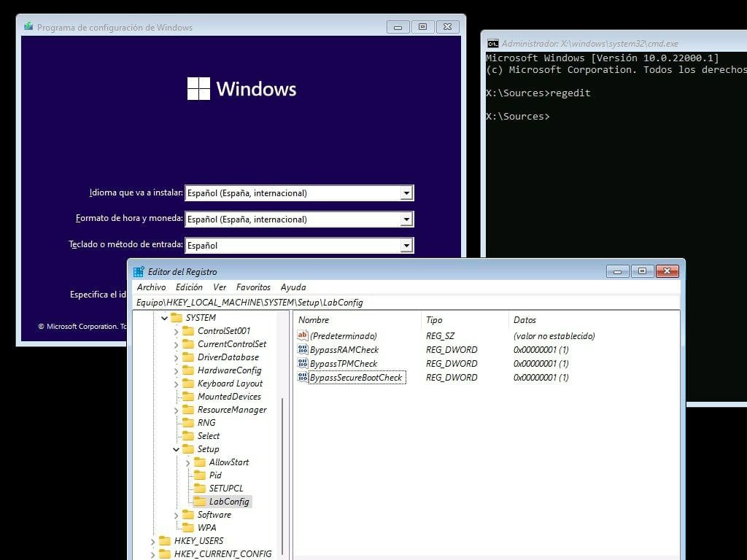747x560 pixels.
Task: Select the LabConfig folder icon
Action: [x=200, y=501]
